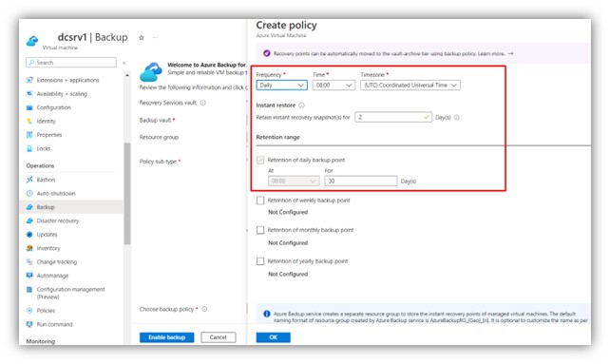Click the Enable backup button

coord(167,337)
